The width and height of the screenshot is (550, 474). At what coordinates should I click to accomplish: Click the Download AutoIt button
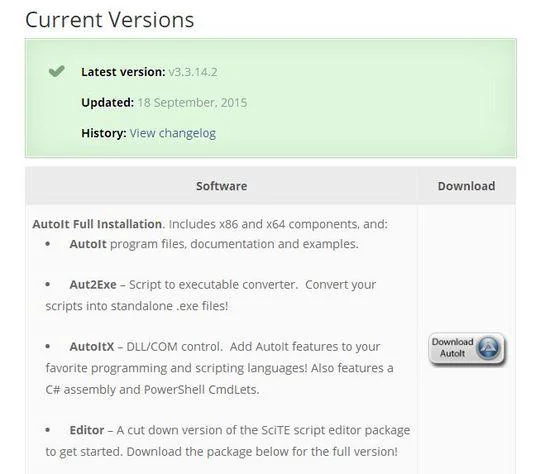pos(467,348)
